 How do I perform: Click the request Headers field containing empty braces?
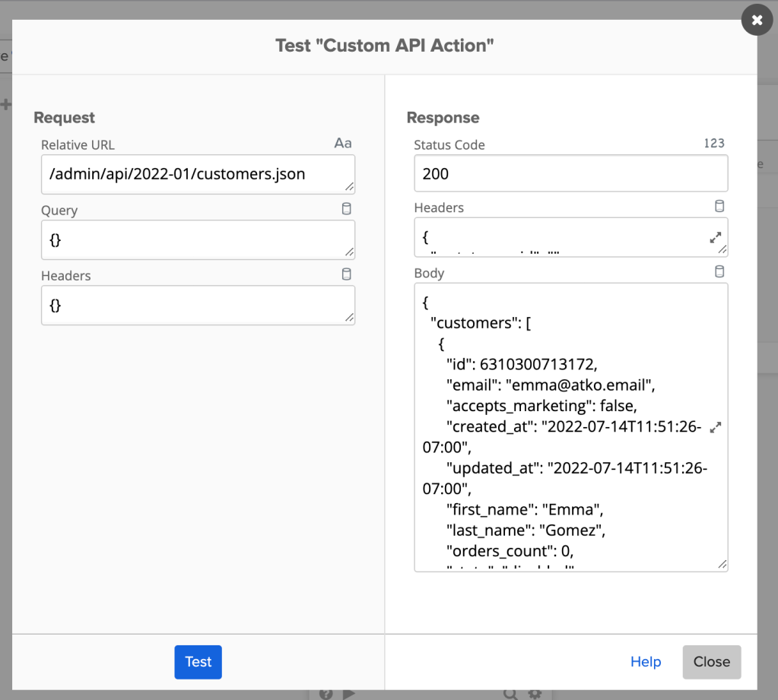198,305
